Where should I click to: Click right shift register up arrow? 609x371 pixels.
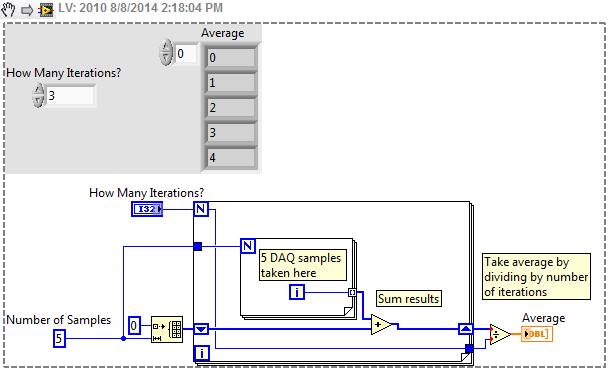(466, 329)
